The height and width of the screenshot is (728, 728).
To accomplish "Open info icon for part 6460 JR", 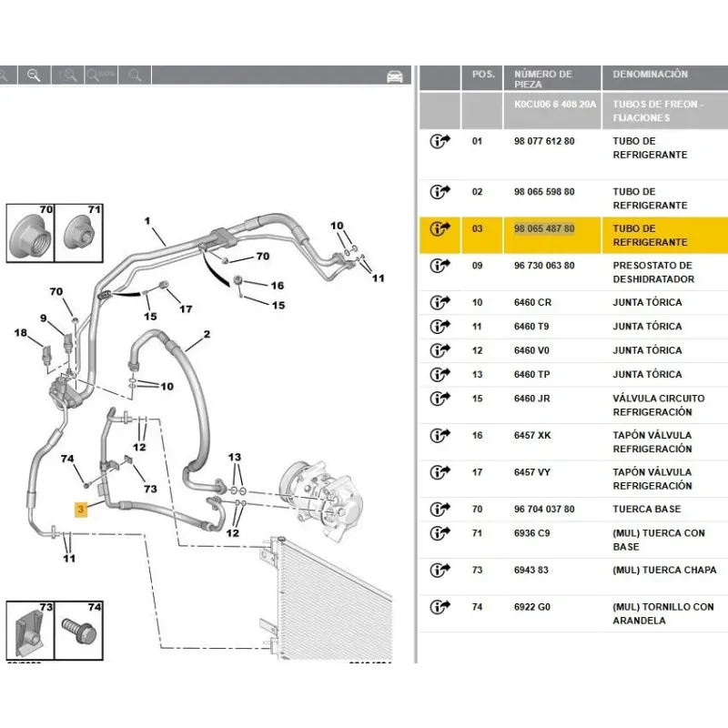I will pos(440,399).
